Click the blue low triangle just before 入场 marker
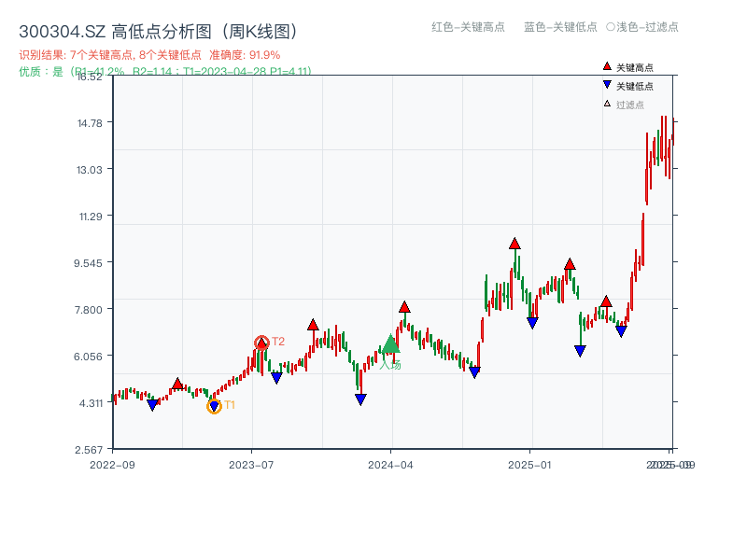 click(x=360, y=399)
